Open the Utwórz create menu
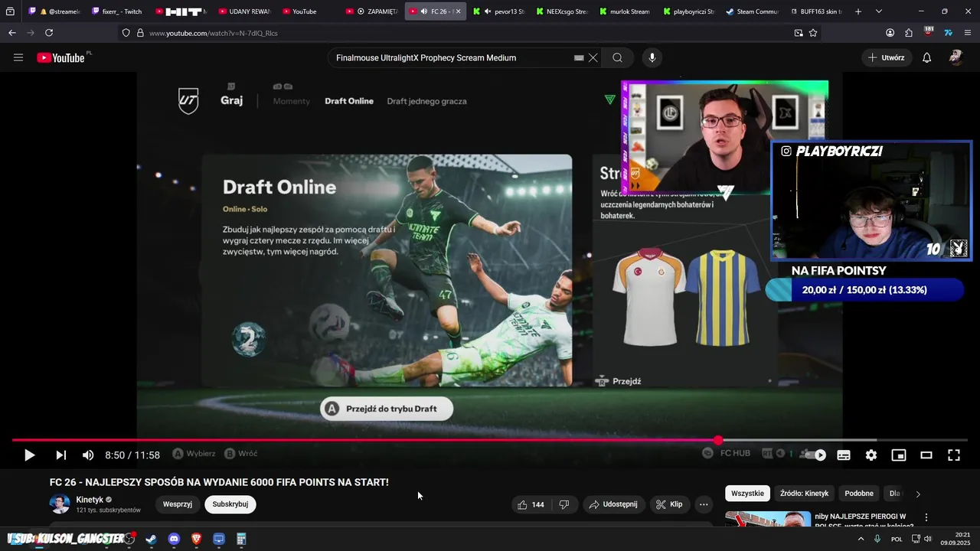The height and width of the screenshot is (551, 980). click(x=887, y=57)
